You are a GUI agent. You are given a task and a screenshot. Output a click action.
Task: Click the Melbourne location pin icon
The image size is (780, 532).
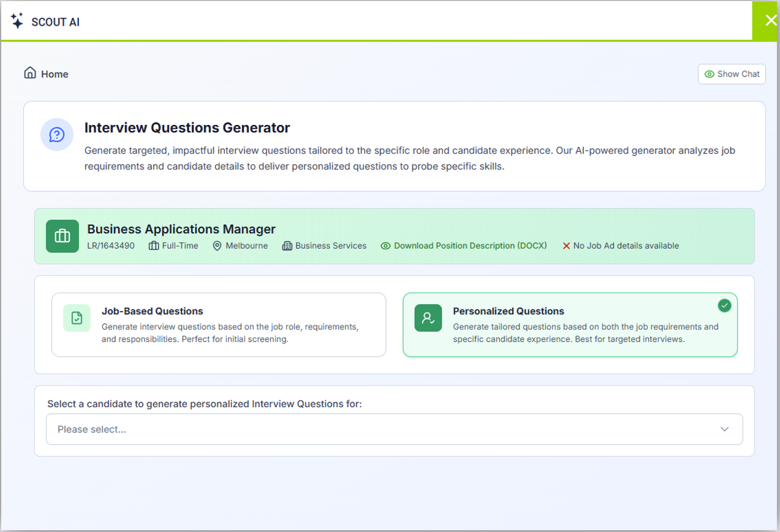point(217,246)
